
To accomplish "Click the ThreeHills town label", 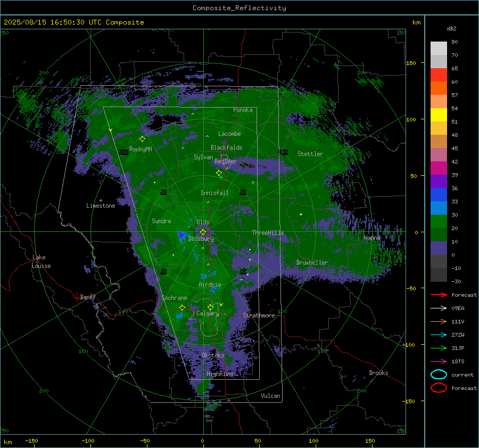I will 268,233.
